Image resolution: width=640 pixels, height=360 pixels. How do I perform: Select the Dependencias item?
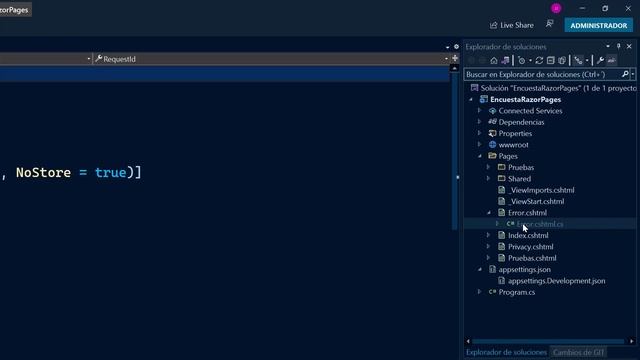521,122
